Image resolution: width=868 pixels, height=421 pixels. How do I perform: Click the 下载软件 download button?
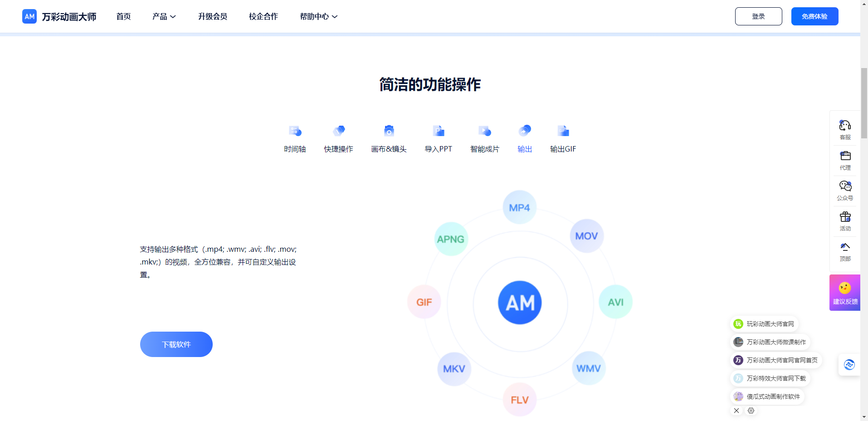(x=176, y=344)
